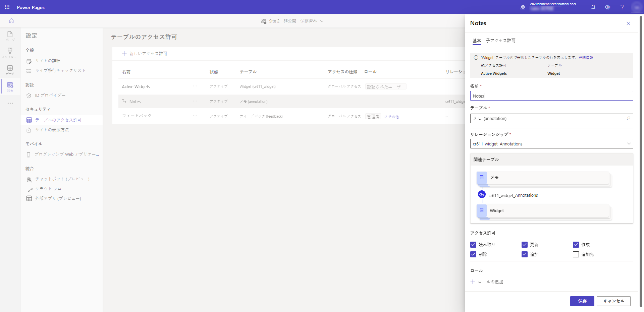Click the plus icon for 新しいアクセス許可
The height and width of the screenshot is (312, 644).
coord(124,54)
